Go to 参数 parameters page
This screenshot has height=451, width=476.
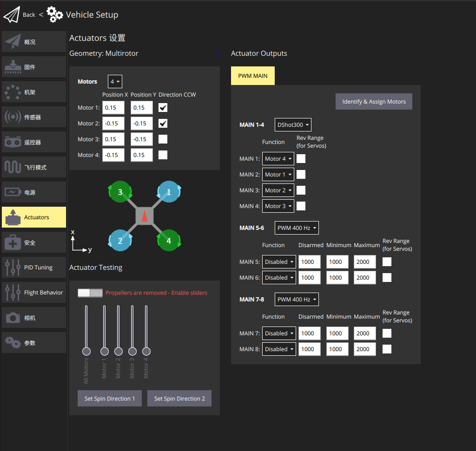pos(34,343)
